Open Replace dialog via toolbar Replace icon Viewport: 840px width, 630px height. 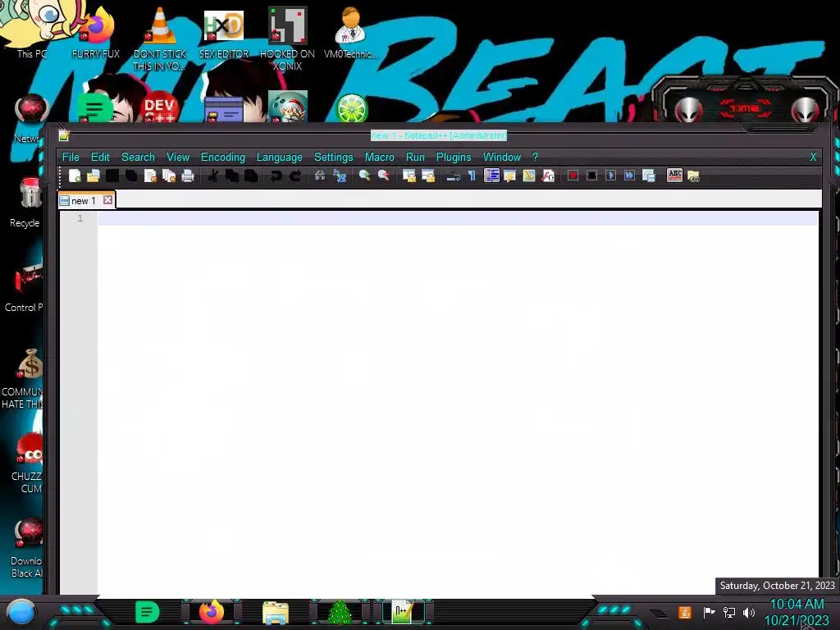[x=340, y=176]
